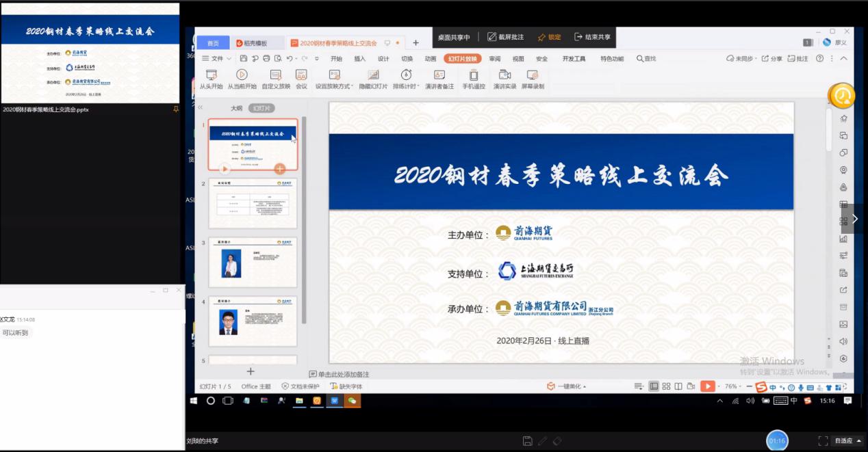Click the speaker volume icon in tray
Screen dimensions: 868x452
pyautogui.click(x=750, y=401)
